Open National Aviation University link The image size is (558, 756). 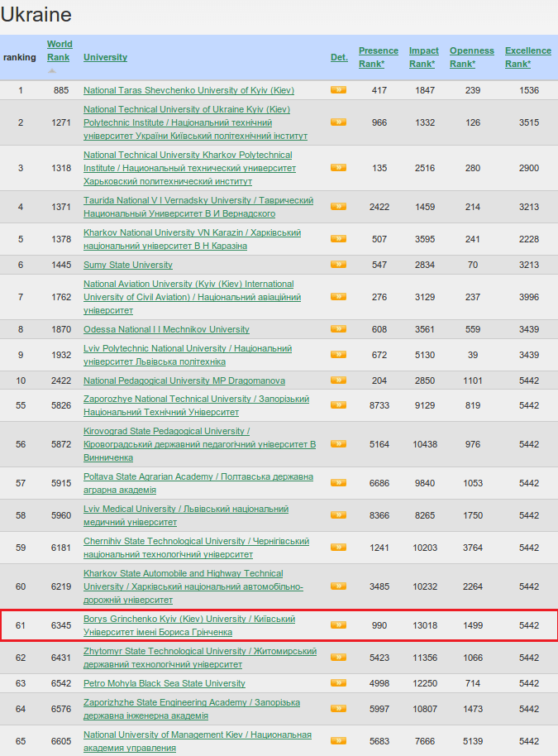click(193, 297)
